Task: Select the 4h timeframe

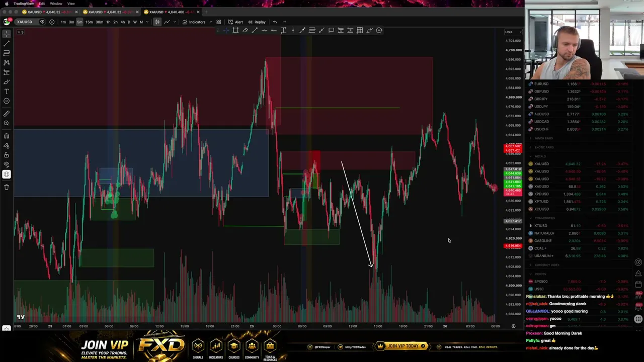Action: pyautogui.click(x=122, y=22)
